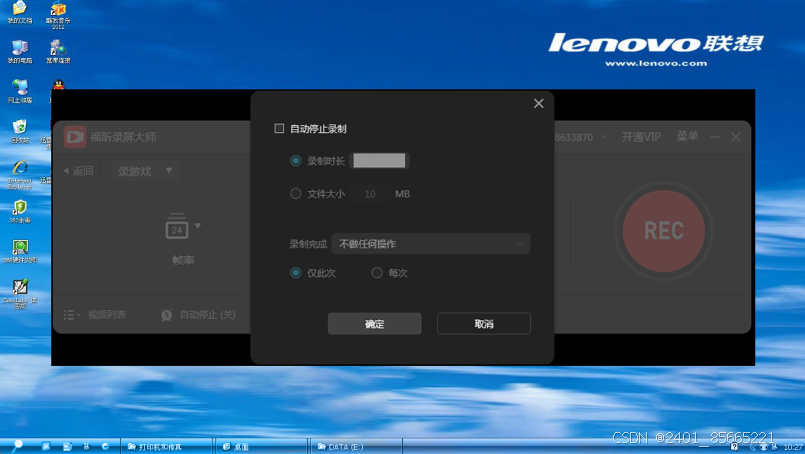Open the 录游戏 mode dropdown

[145, 171]
